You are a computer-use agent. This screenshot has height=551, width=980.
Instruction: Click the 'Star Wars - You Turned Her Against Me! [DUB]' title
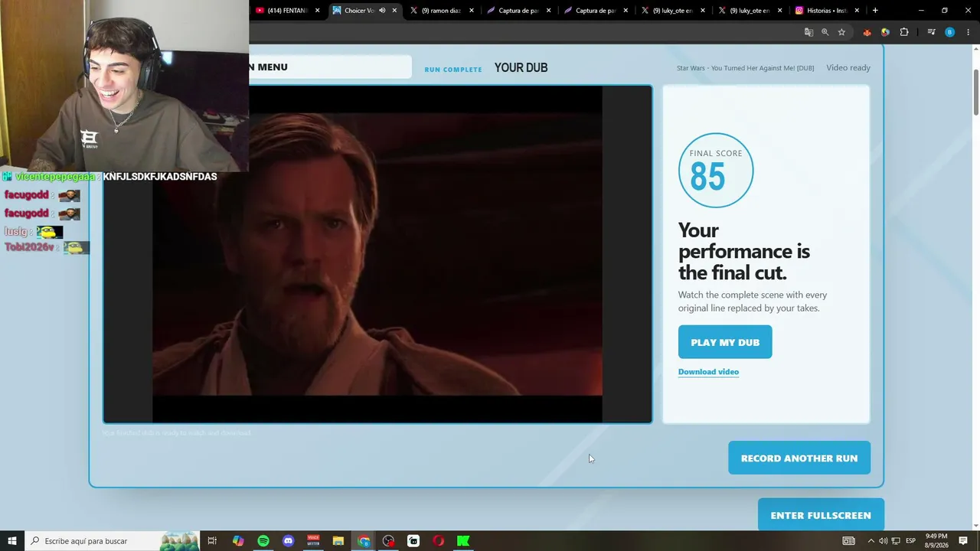coord(745,68)
